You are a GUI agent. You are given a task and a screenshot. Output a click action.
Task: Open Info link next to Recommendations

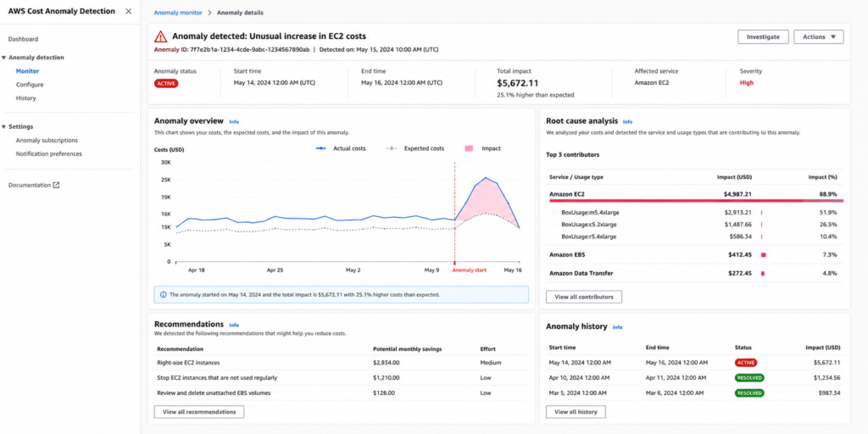[x=234, y=325]
